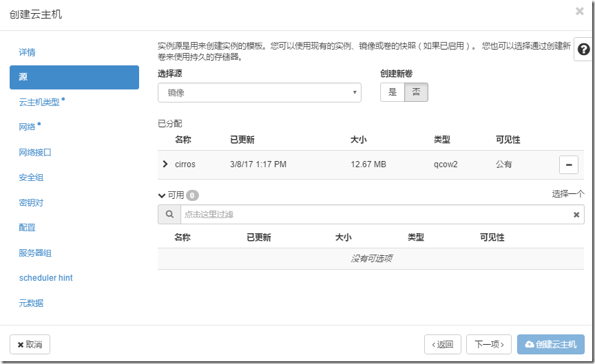Open the 网络接口 tab
Image resolution: width=595 pixels, height=364 pixels.
pyautogui.click(x=35, y=153)
